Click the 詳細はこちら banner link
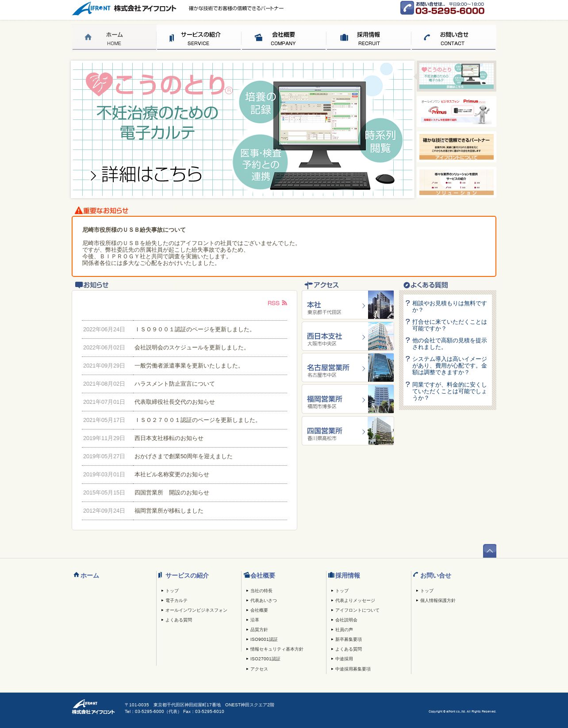Viewport: 568px width, 728px height. click(147, 174)
